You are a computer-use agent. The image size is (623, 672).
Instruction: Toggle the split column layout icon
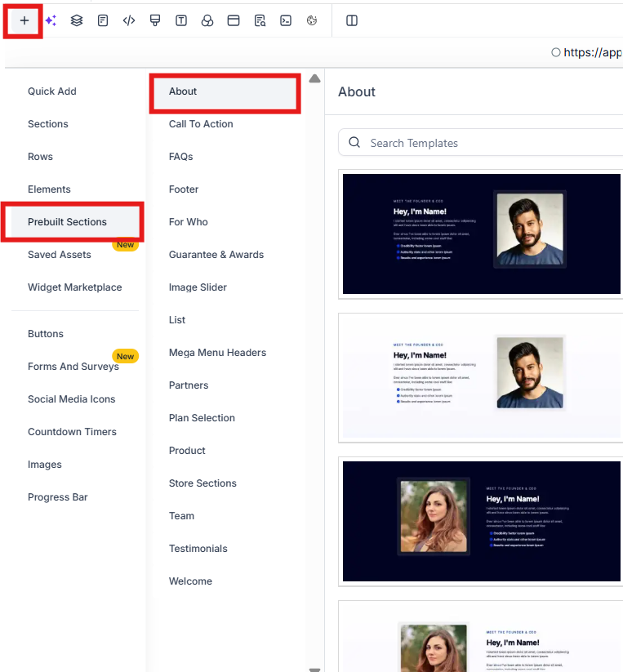352,20
